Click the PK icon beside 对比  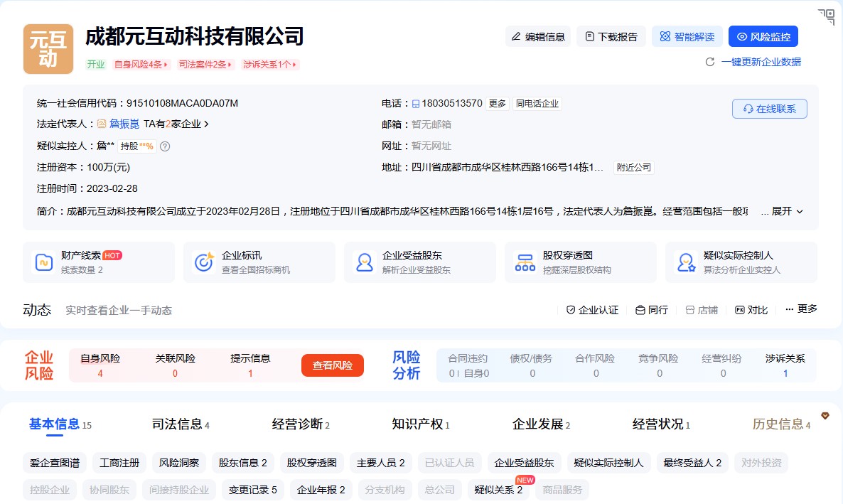click(740, 311)
